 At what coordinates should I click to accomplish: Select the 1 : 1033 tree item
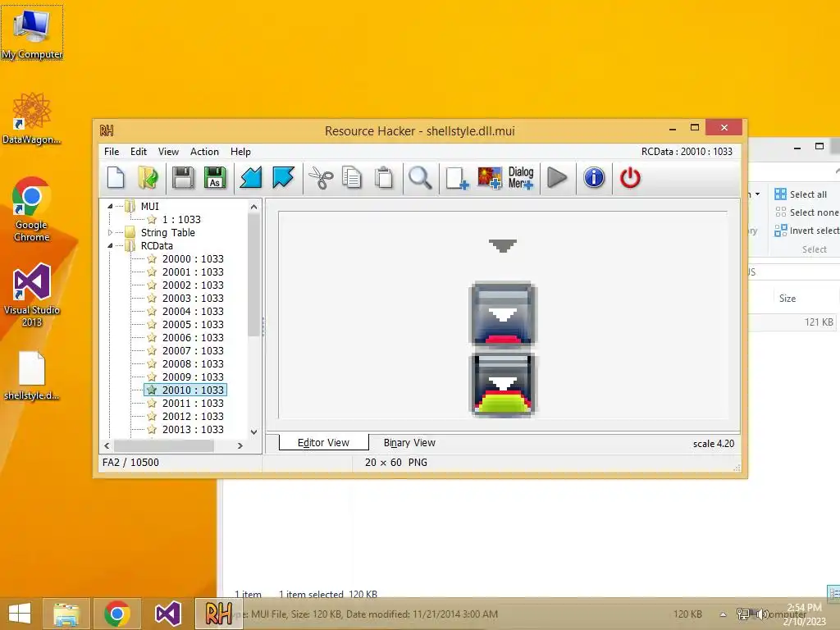(x=181, y=220)
